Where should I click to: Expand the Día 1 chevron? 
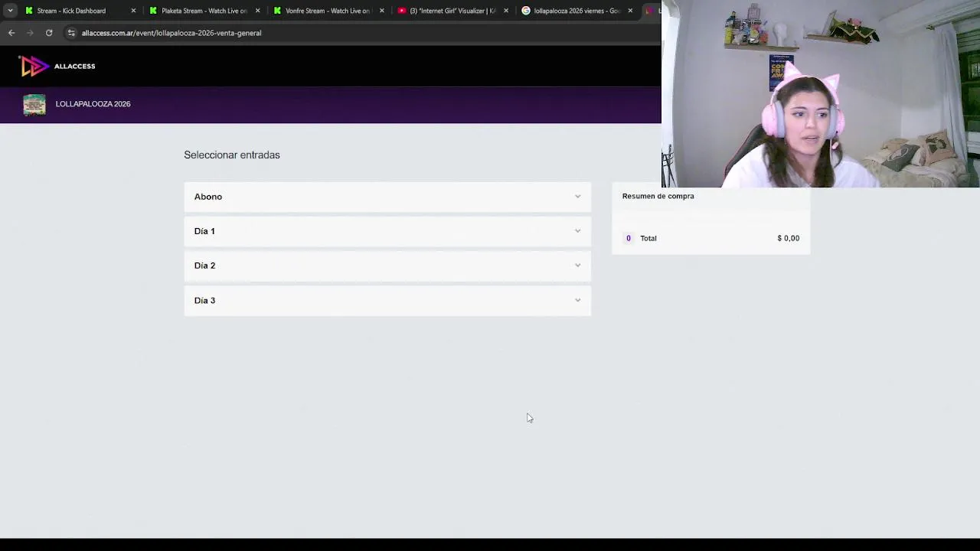(578, 231)
